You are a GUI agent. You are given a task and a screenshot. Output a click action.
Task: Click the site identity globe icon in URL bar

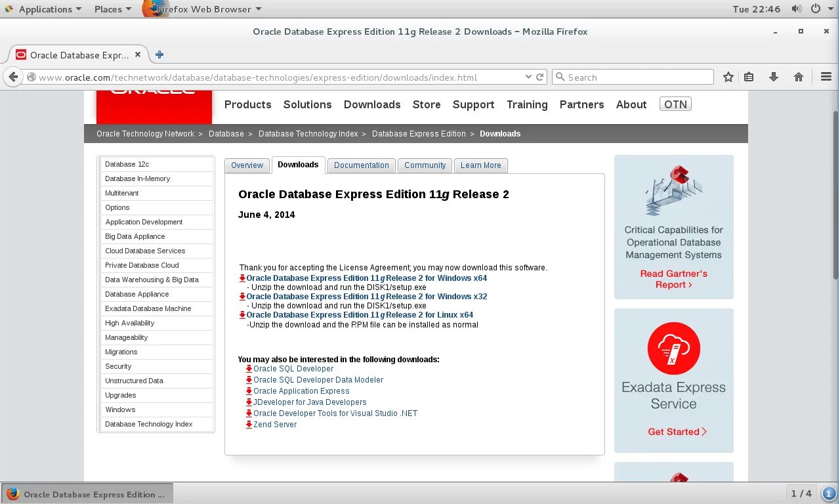[31, 77]
